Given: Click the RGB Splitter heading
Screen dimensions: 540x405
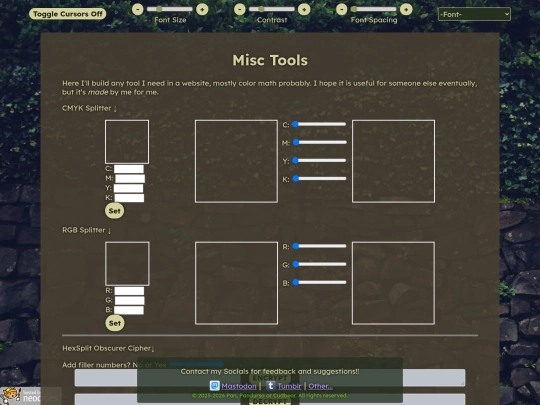Looking at the screenshot, I should tap(87, 230).
